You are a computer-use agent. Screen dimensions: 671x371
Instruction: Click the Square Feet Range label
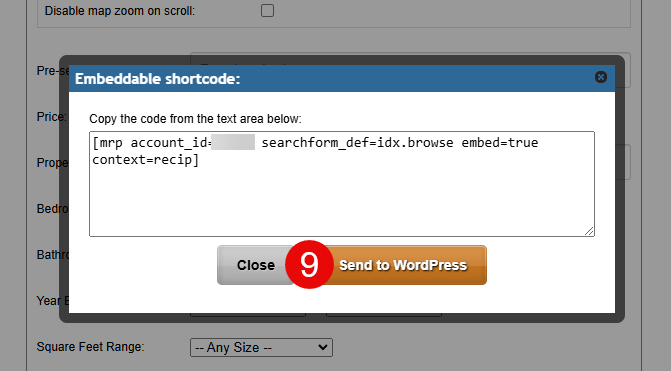[90, 347]
